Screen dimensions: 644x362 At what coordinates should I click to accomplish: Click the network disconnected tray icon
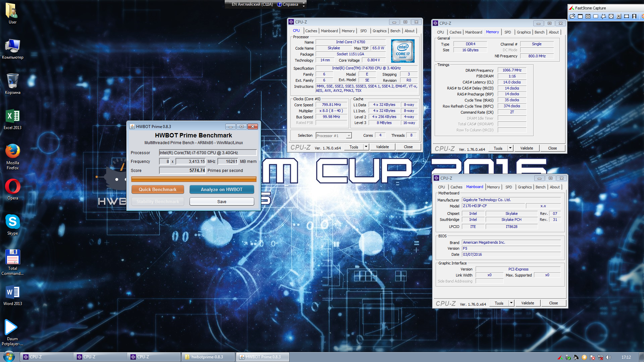pyautogui.click(x=600, y=357)
